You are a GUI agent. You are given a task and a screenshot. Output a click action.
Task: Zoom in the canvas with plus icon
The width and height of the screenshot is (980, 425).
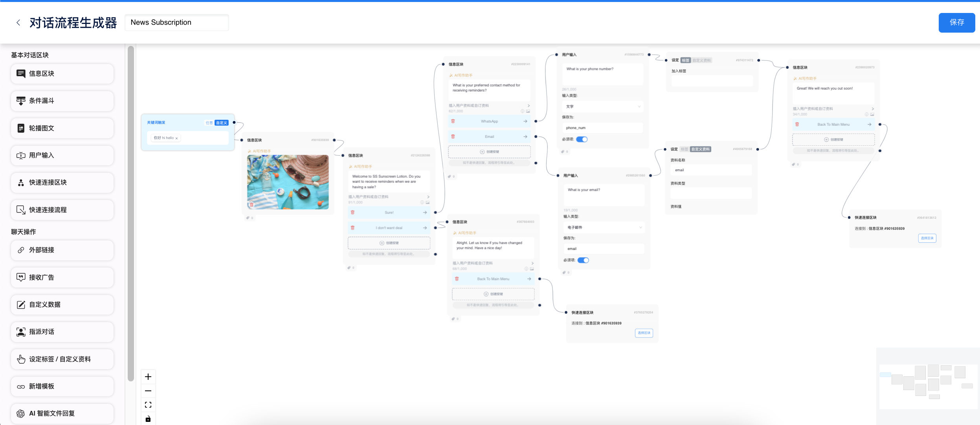click(148, 377)
